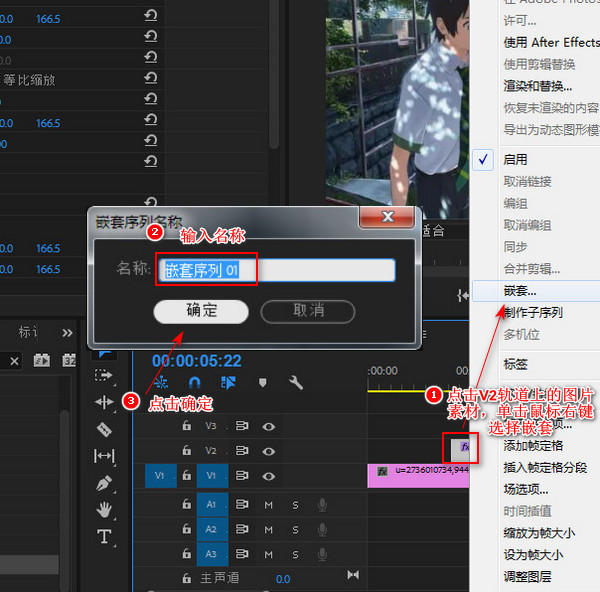
Task: Toggle sync lock on A3 track
Action: [242, 554]
